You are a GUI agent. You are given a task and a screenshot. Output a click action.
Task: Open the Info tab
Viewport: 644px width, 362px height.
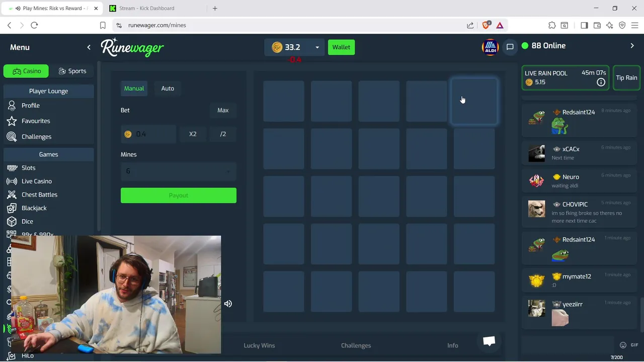453,345
